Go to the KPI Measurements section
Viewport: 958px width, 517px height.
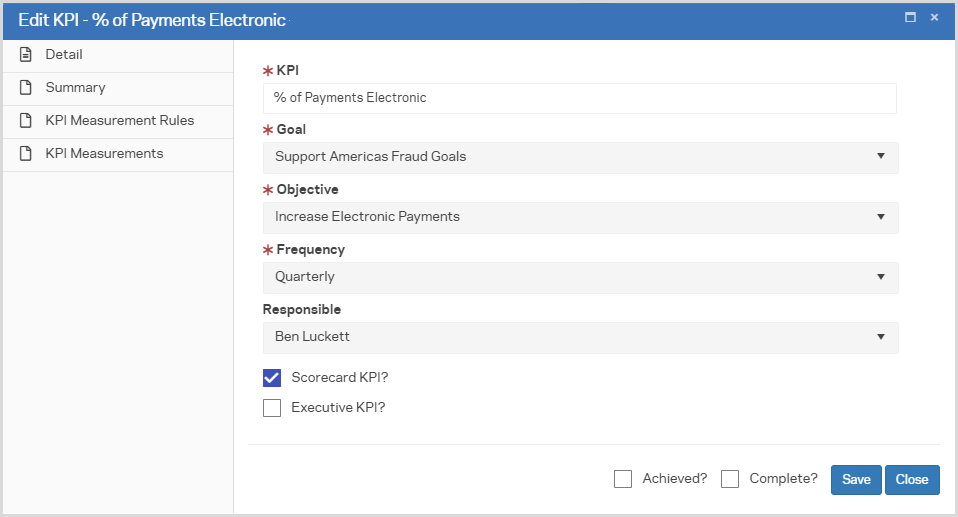click(104, 154)
